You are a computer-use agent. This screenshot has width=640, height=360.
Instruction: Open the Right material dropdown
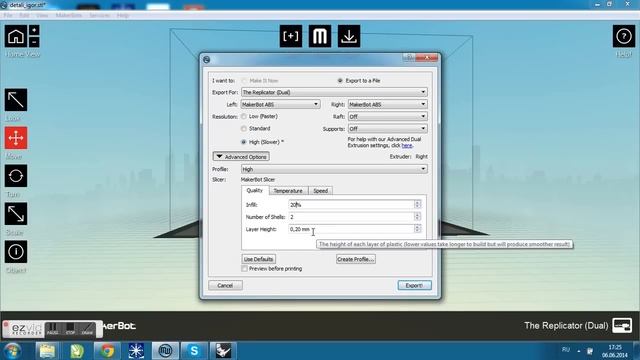(388, 104)
